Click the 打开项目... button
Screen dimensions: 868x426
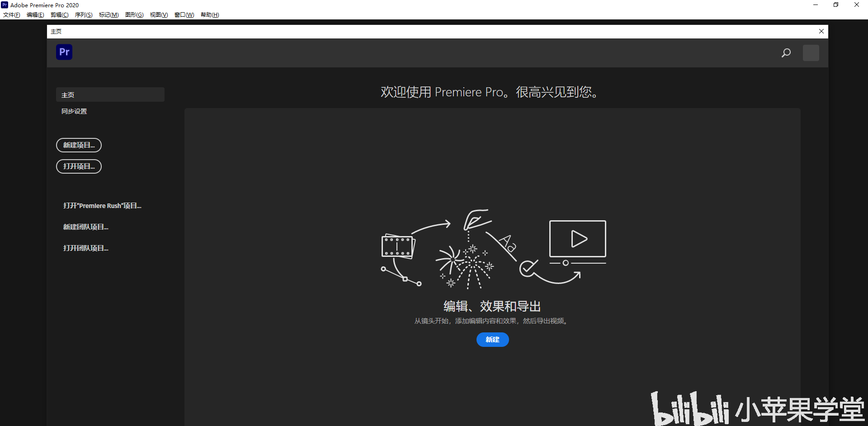(x=79, y=166)
